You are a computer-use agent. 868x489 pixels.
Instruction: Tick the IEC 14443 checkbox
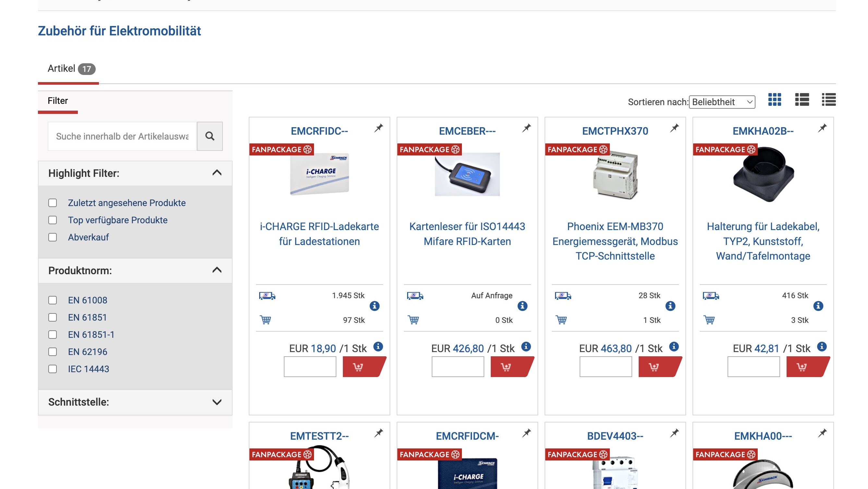point(53,369)
